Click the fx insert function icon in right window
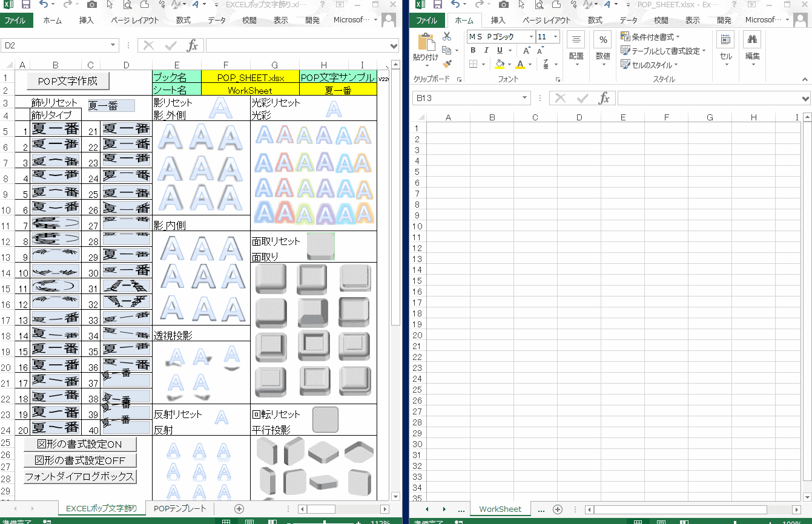Viewport: 812px width, 524px height. tap(604, 99)
